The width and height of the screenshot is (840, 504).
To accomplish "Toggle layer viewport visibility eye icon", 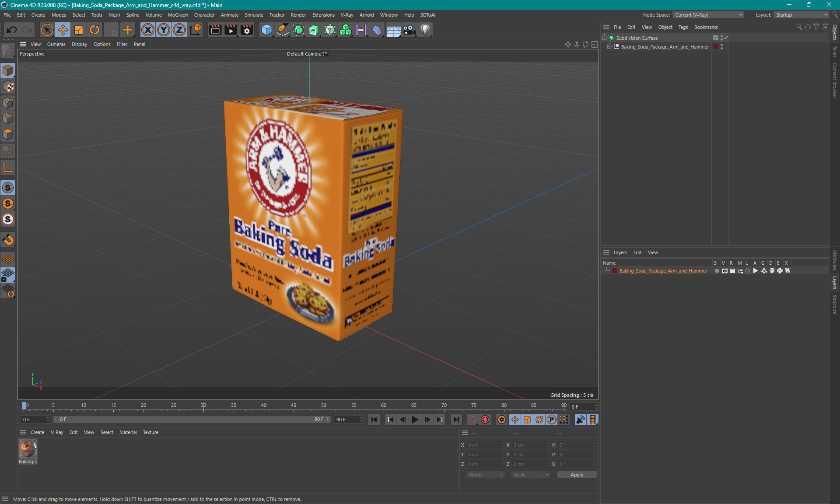I will [724, 271].
